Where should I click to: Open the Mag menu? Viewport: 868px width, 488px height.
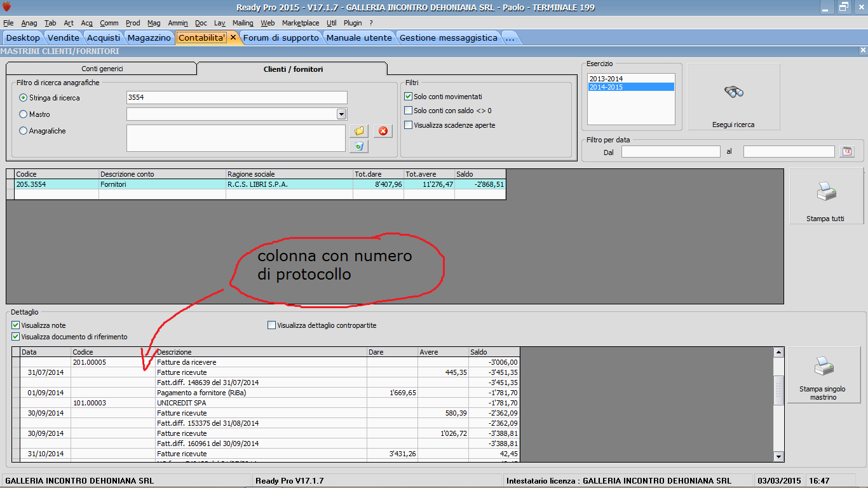(x=154, y=23)
